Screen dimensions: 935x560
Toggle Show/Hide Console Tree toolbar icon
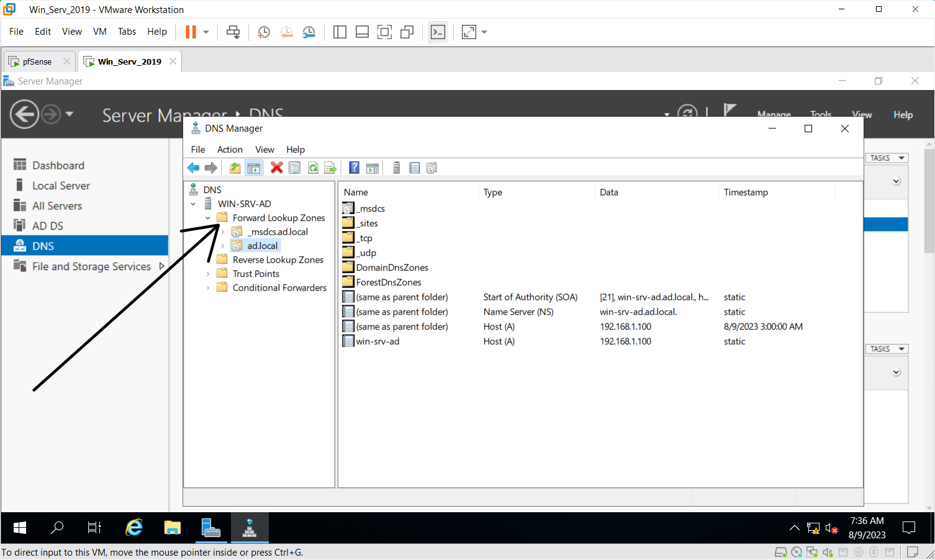tap(254, 168)
